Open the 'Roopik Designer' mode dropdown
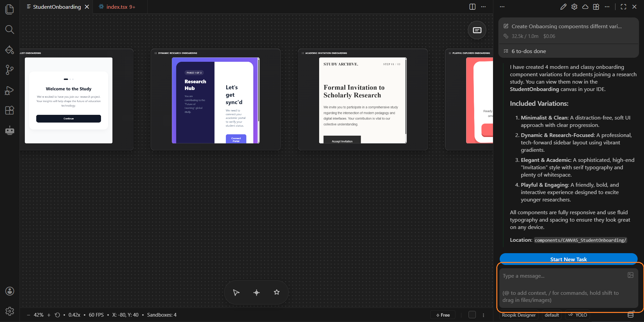Image resolution: width=644 pixels, height=322 pixels. coord(518,315)
